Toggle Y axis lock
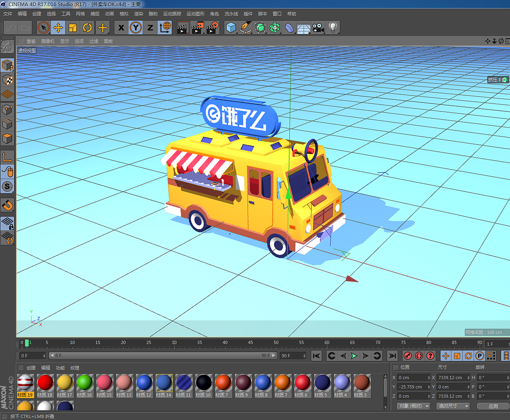Image resolution: width=510 pixels, height=420 pixels. point(136,27)
